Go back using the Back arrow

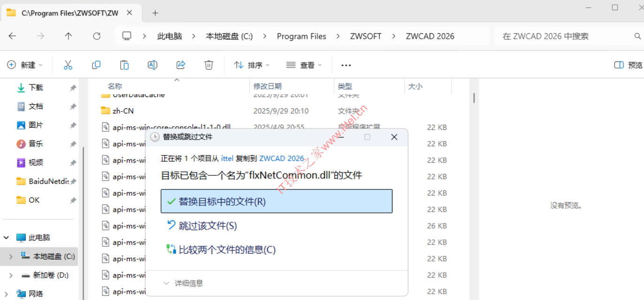[x=13, y=36]
